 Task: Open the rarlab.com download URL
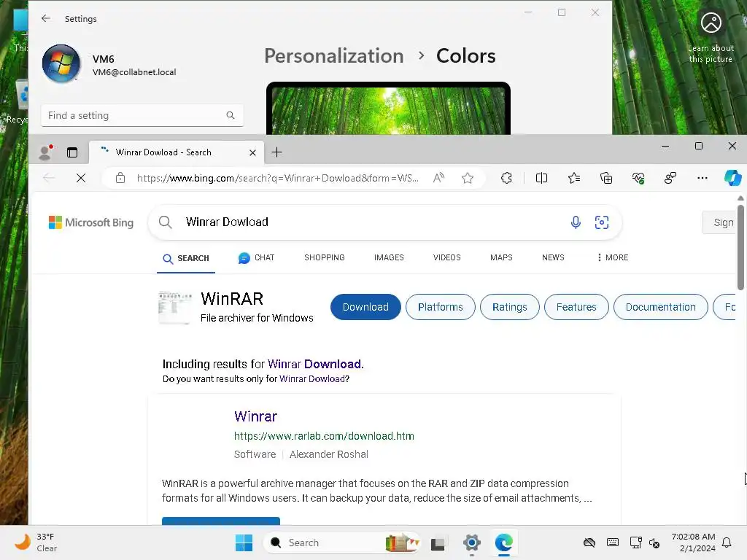(x=324, y=436)
